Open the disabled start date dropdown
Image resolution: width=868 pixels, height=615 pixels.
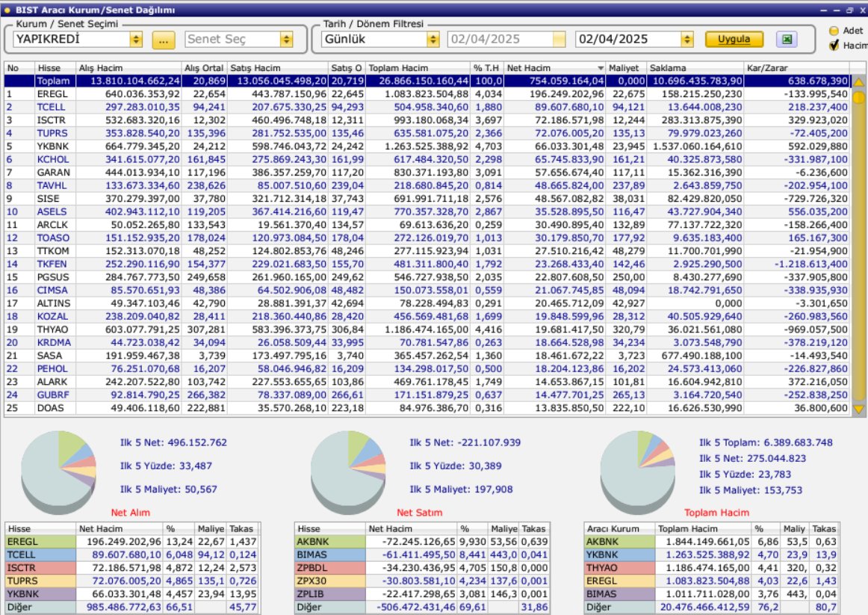point(559,40)
